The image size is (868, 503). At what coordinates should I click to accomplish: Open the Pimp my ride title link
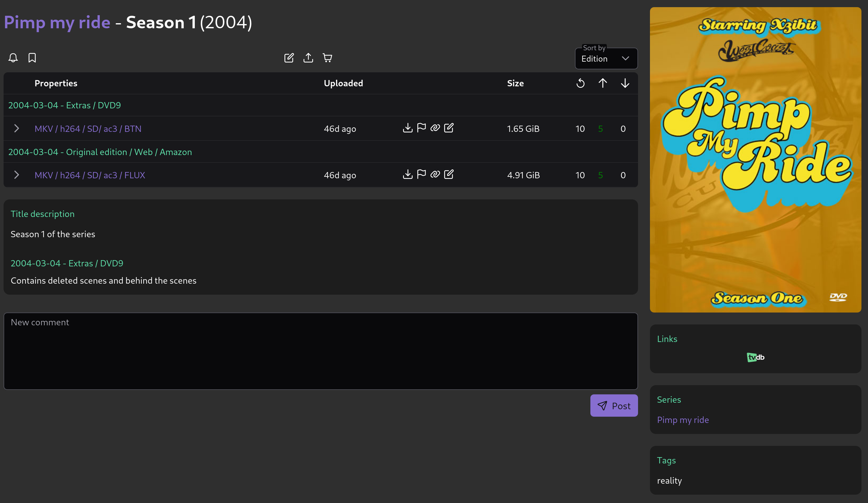[x=57, y=23]
